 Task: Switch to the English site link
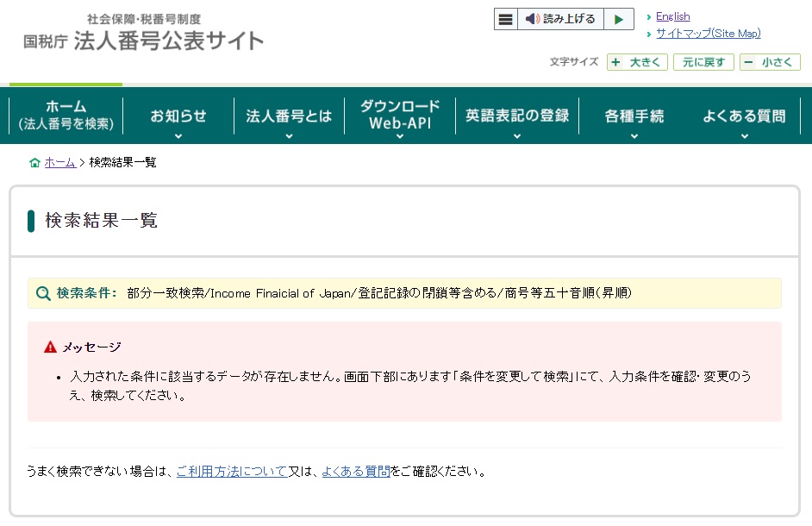point(672,16)
